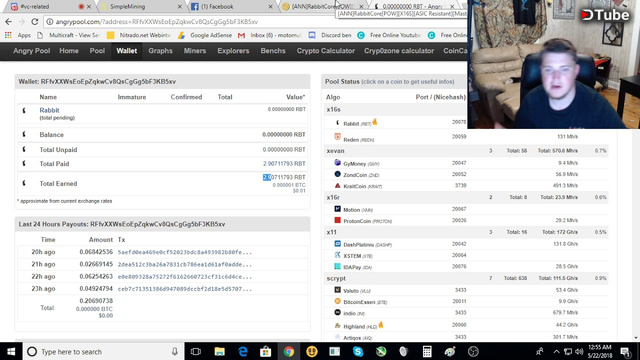
Task: Click ZondCoin coin icon
Action: point(338,174)
